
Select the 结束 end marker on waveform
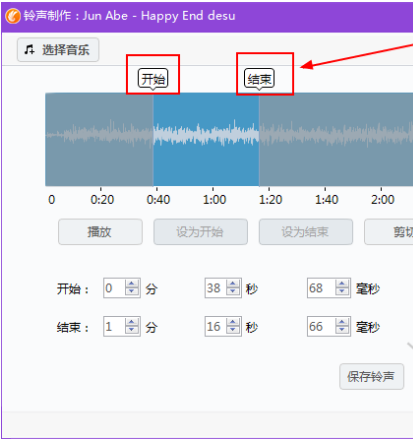[259, 79]
